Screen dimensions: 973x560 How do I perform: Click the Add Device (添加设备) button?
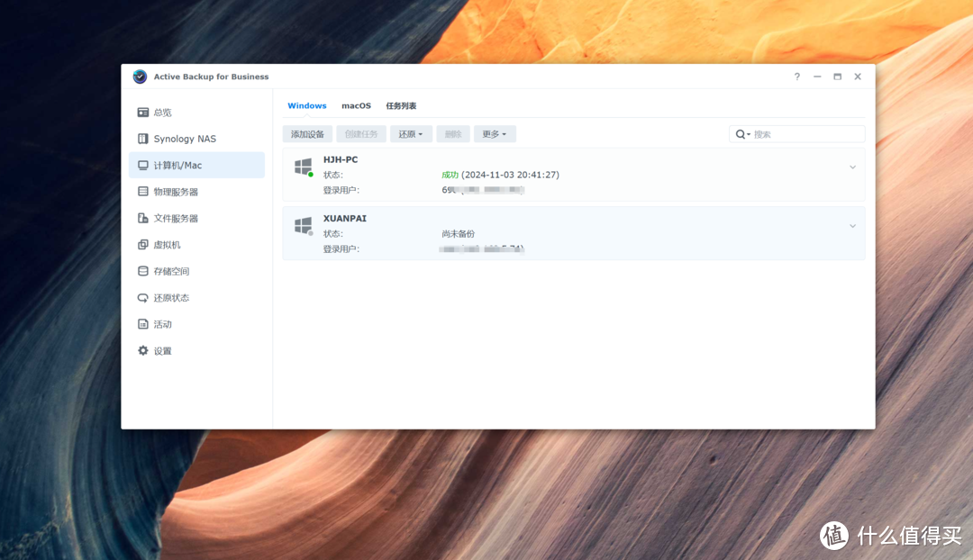tap(307, 134)
